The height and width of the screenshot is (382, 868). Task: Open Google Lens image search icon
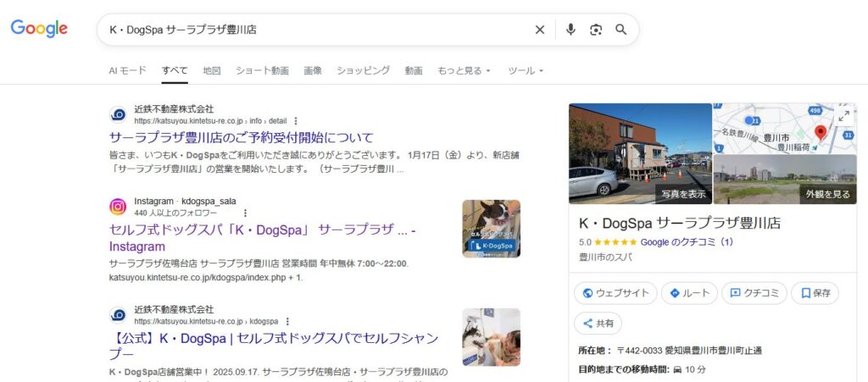point(596,30)
